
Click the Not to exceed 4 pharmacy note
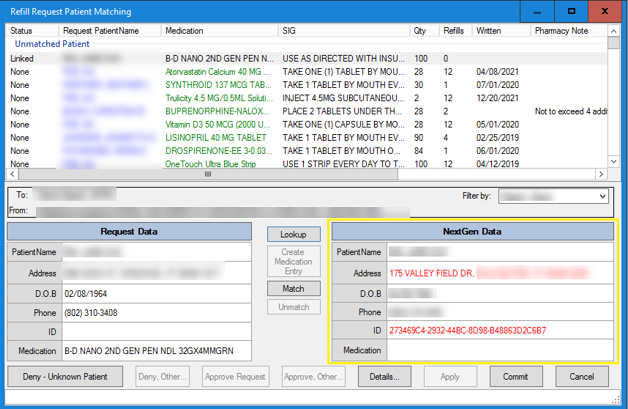click(571, 111)
